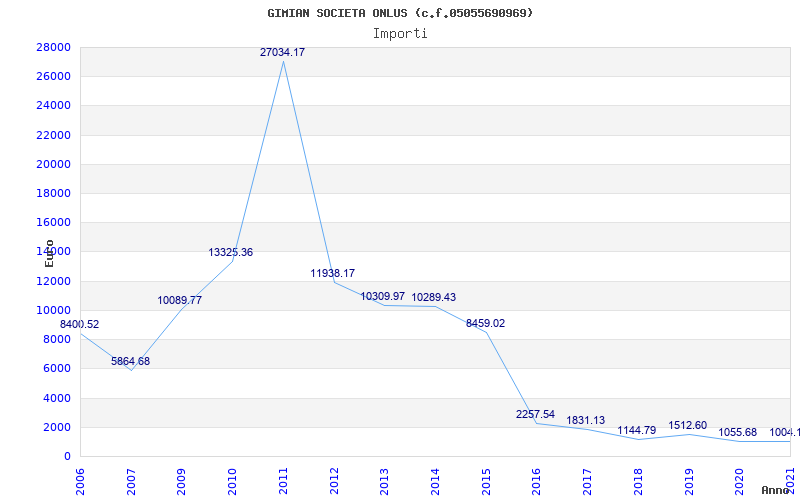The image size is (800, 500).
Task: Click the 2006 year axis label
Action: point(80,481)
